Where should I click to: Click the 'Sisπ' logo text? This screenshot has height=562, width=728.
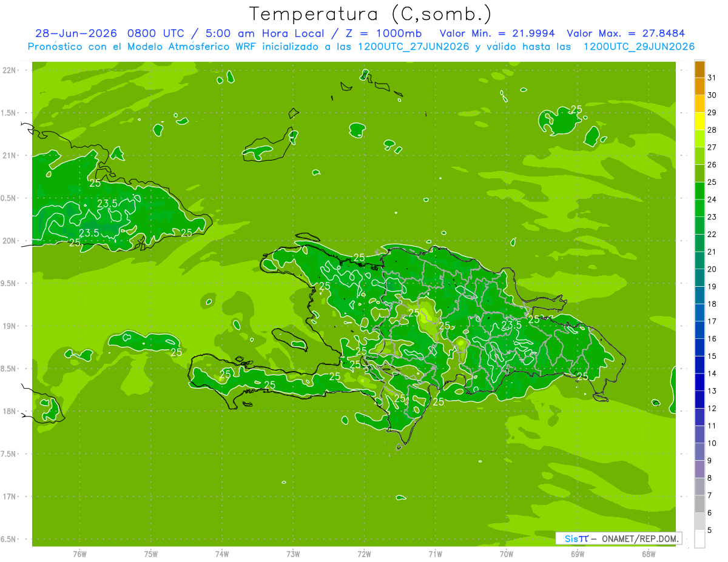pos(576,538)
